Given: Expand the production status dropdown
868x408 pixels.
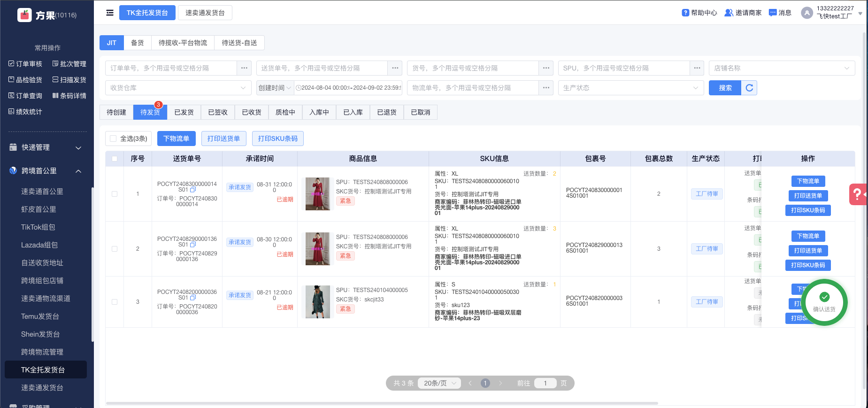Looking at the screenshot, I should click(630, 88).
